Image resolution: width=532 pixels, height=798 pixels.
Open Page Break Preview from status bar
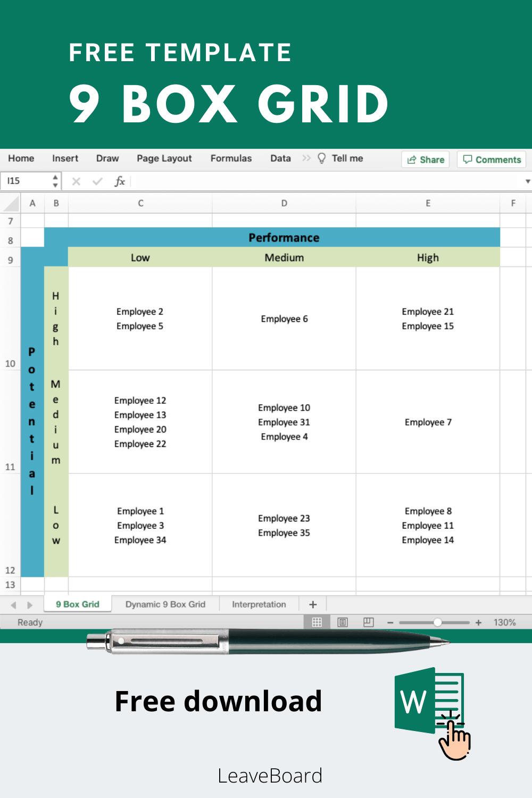click(x=368, y=622)
